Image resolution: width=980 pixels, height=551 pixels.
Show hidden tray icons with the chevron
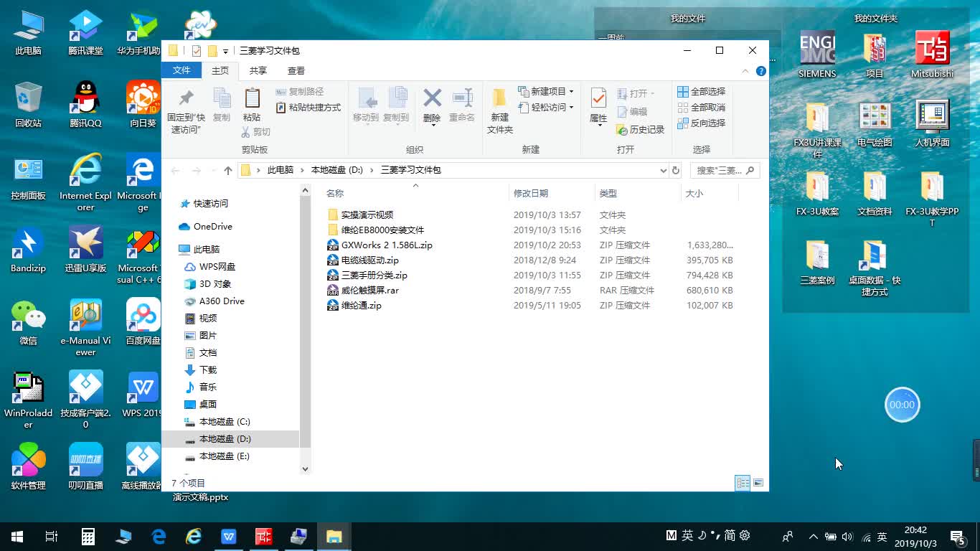tap(813, 536)
